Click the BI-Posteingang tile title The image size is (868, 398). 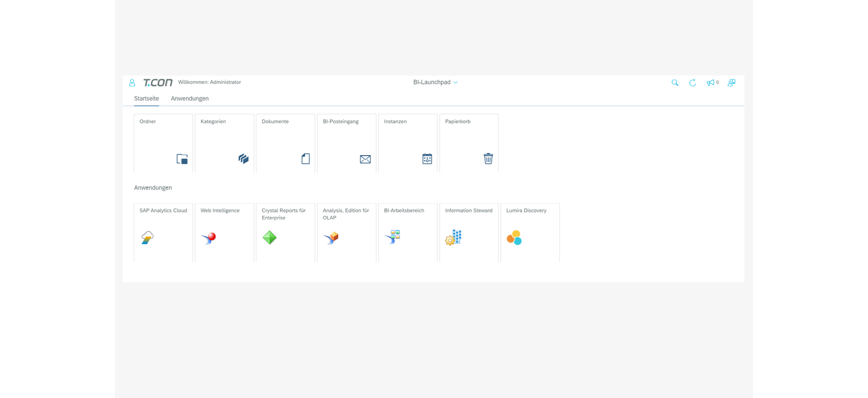pos(341,121)
